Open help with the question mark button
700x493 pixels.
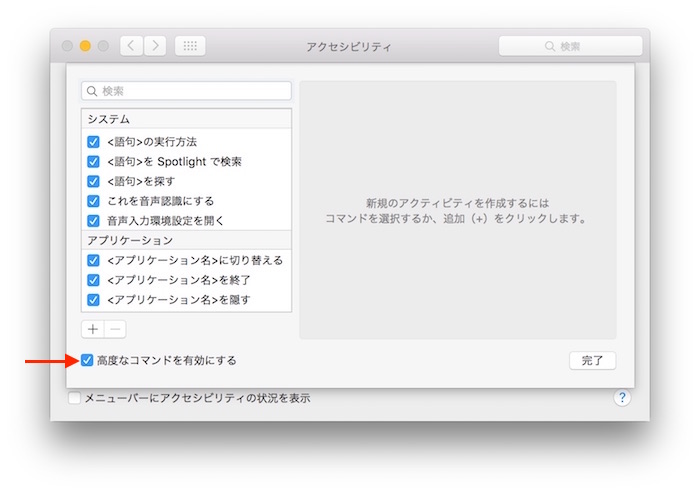[x=622, y=397]
